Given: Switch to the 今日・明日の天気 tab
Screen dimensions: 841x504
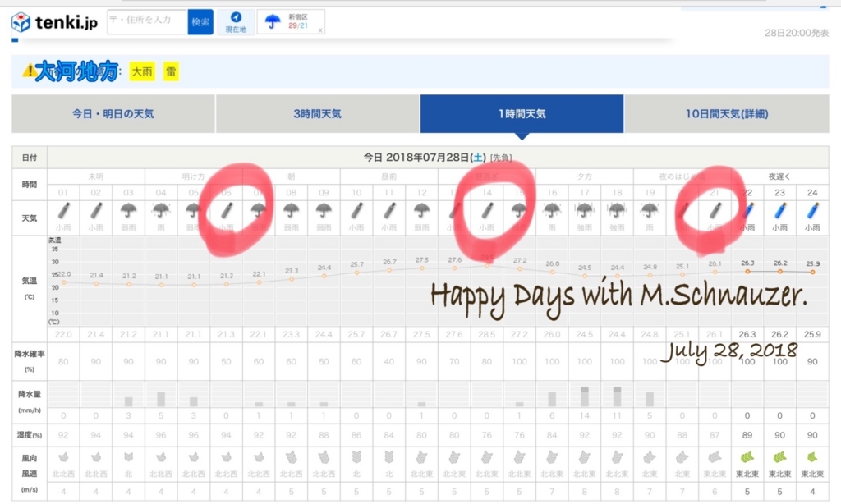Looking at the screenshot, I should pyautogui.click(x=113, y=113).
